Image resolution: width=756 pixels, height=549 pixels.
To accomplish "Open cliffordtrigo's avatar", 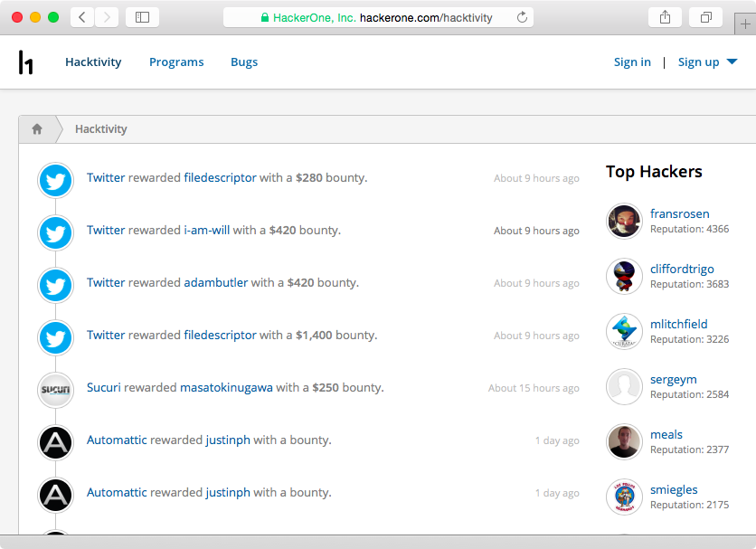I will coord(624,276).
